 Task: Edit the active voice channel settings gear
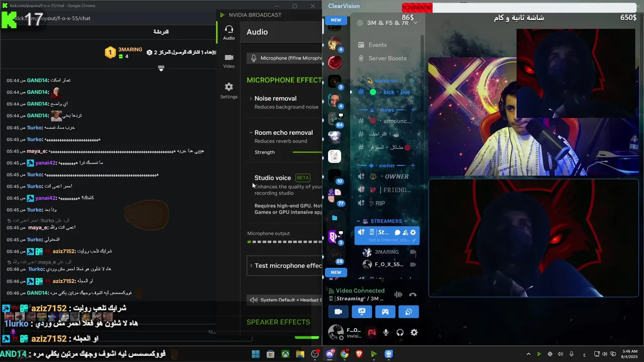[413, 232]
